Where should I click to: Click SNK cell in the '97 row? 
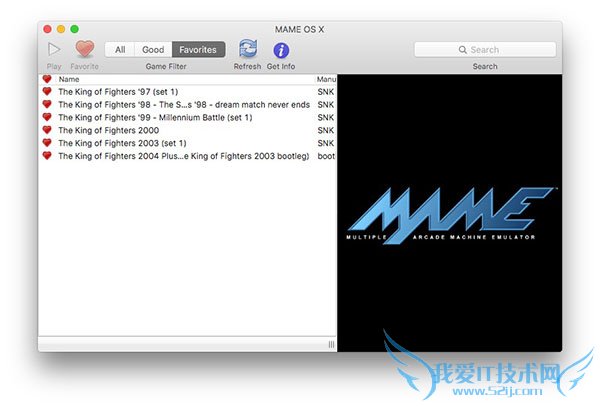tap(326, 92)
